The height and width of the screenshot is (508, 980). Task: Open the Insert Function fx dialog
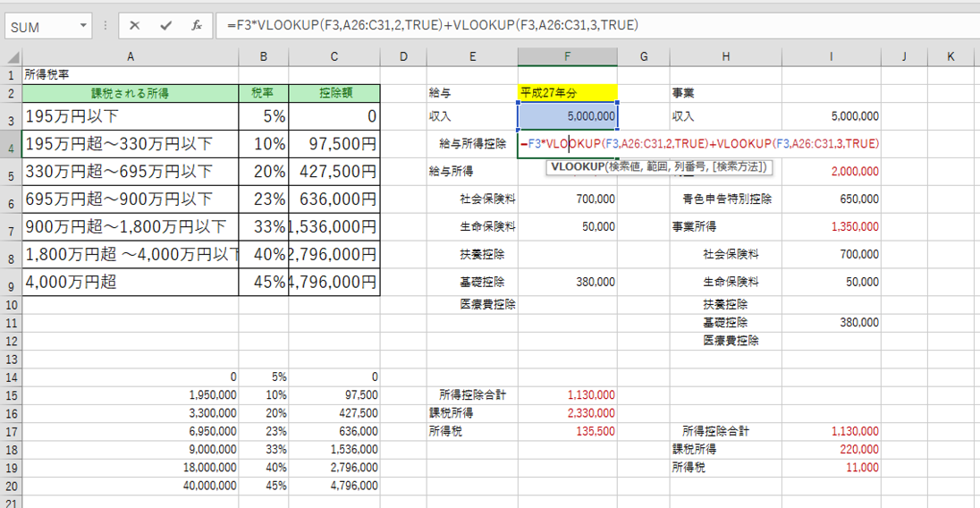pos(196,26)
